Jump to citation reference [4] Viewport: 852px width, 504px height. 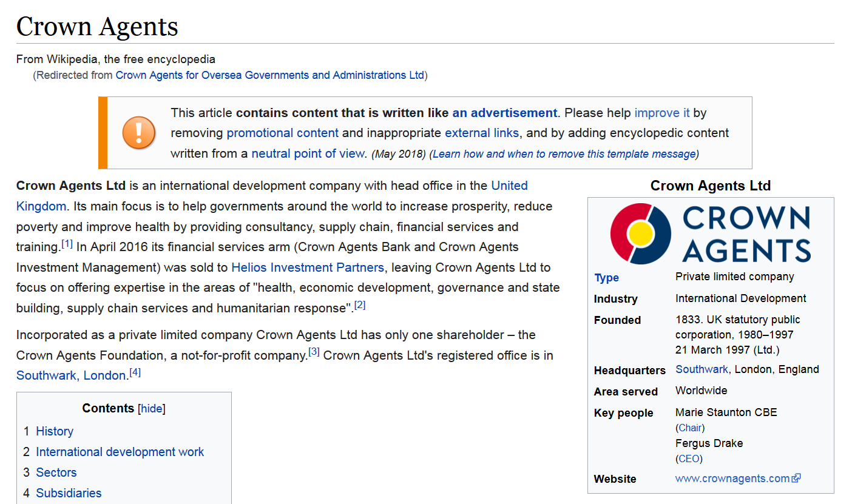135,372
